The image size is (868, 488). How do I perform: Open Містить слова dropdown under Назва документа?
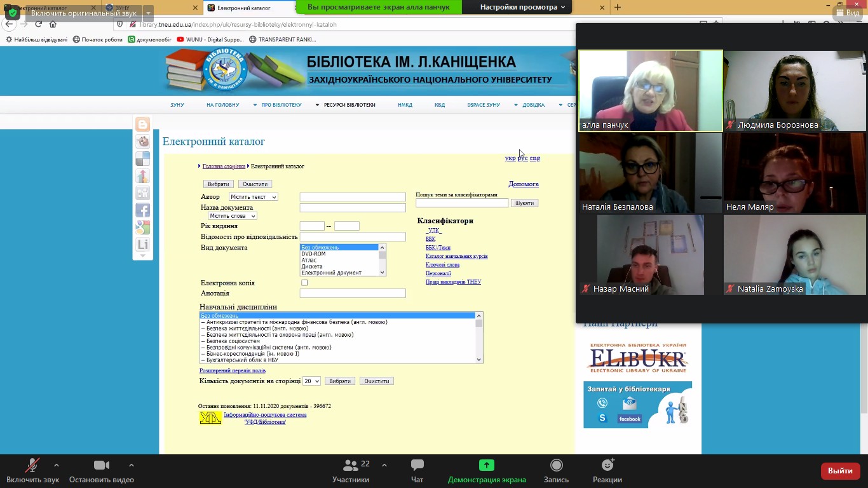point(233,216)
